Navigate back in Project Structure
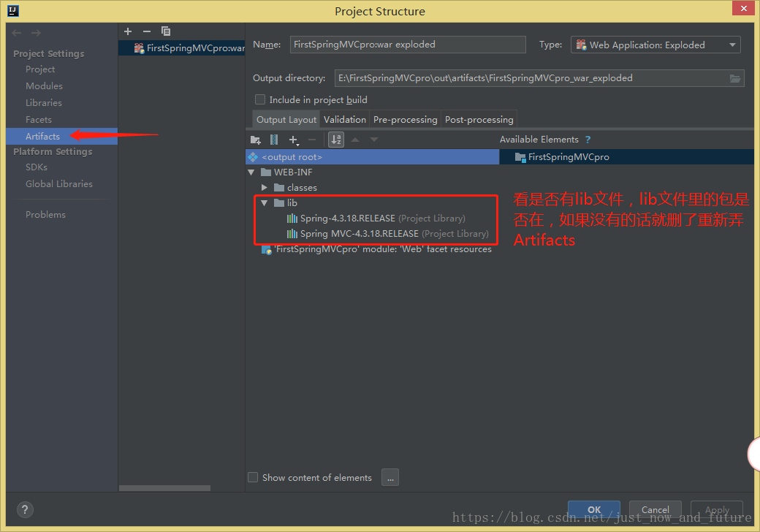Screen dimensions: 760x532 click(17, 33)
